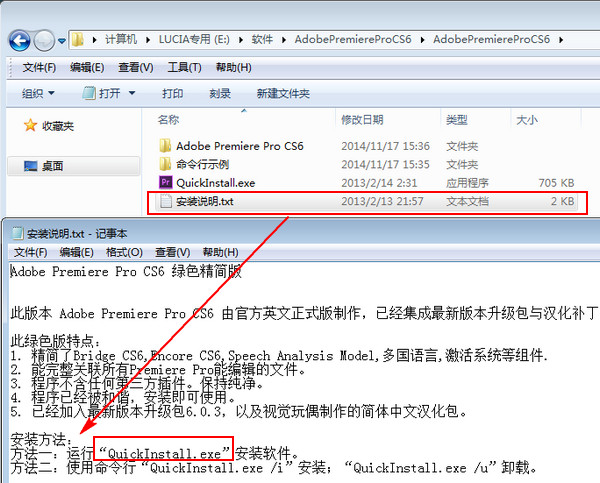Expand the 打开 button dropdown arrow
This screenshot has width=600, height=483.
pyautogui.click(x=132, y=93)
